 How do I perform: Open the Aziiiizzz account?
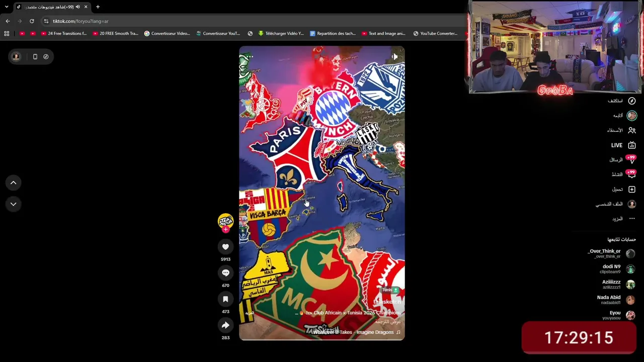[x=618, y=285]
